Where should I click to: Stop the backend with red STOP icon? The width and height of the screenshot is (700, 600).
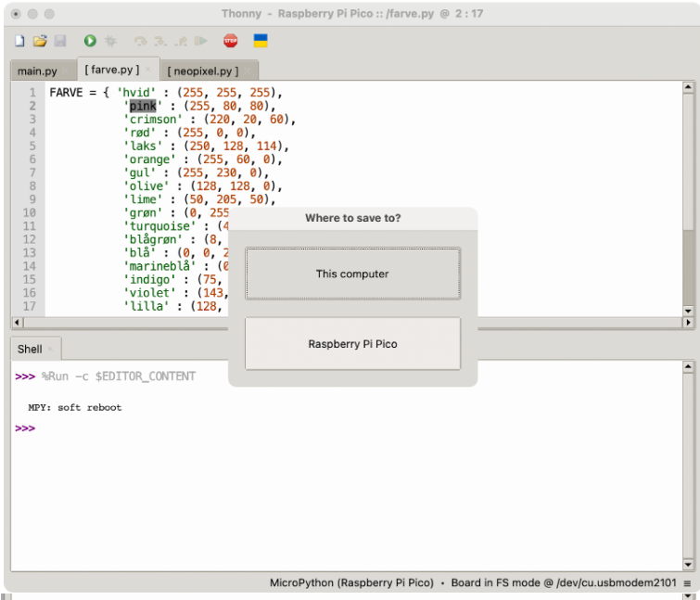pyautogui.click(x=230, y=41)
